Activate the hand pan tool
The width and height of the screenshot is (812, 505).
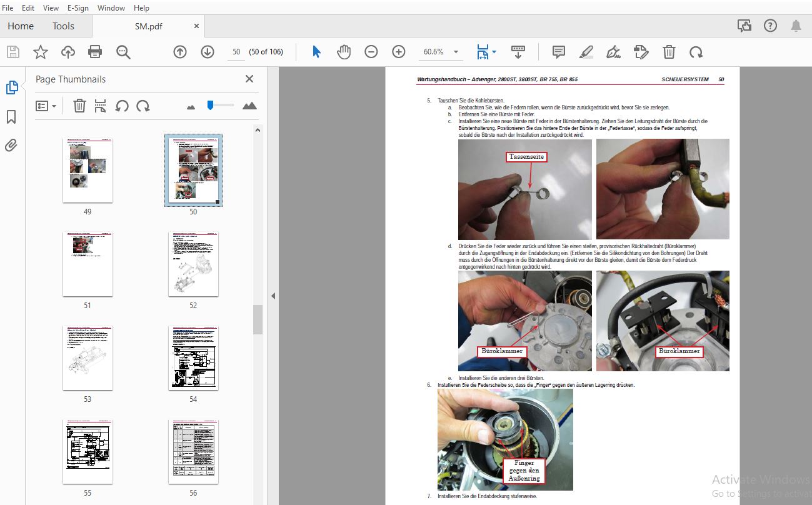pyautogui.click(x=344, y=52)
